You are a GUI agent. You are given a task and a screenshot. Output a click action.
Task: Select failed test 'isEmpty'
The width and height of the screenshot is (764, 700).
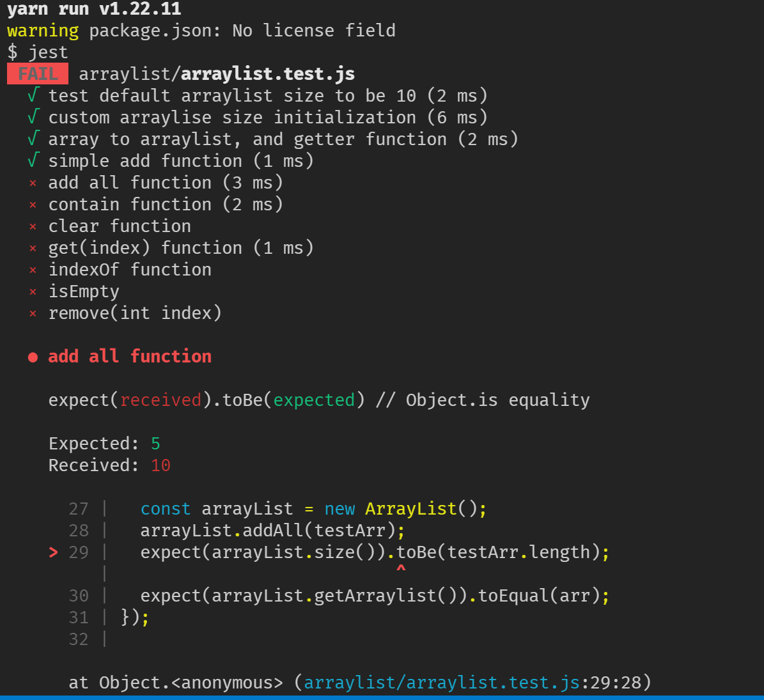[74, 292]
